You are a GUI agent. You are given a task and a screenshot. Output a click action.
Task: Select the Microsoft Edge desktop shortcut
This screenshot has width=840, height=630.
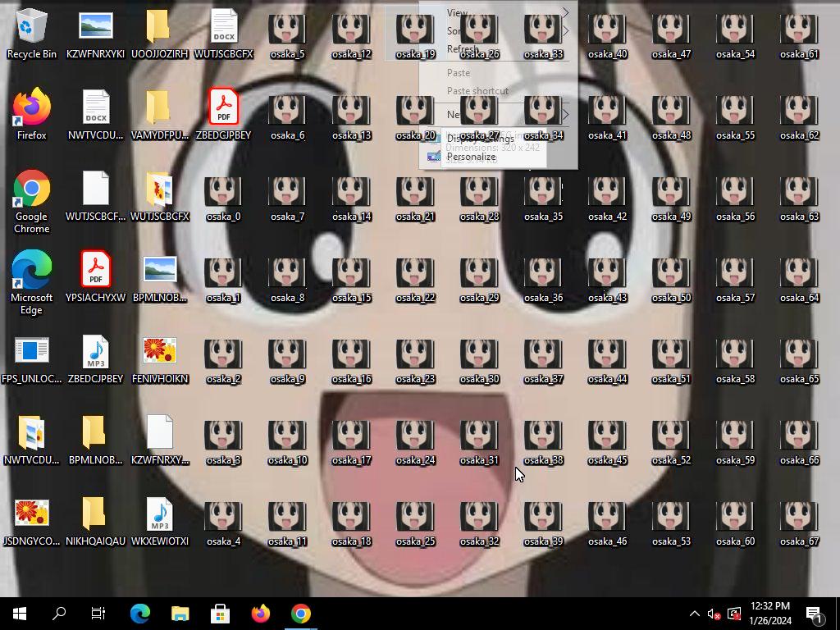pyautogui.click(x=32, y=282)
